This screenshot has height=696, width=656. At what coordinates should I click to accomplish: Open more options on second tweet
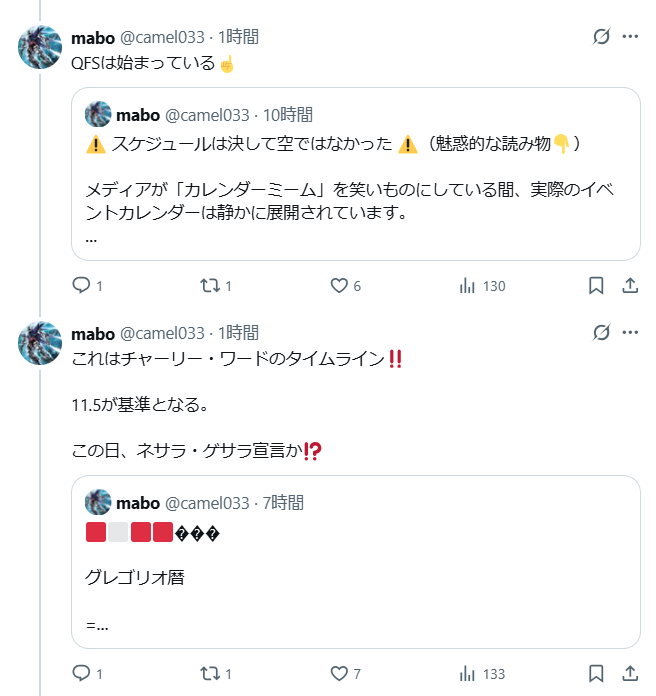(x=631, y=333)
